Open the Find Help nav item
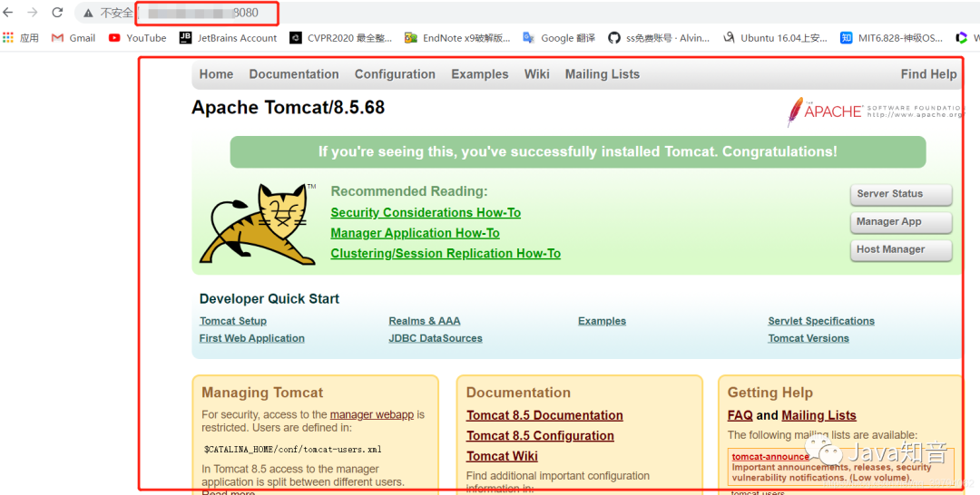Viewport: 980px width, 495px height. (929, 74)
